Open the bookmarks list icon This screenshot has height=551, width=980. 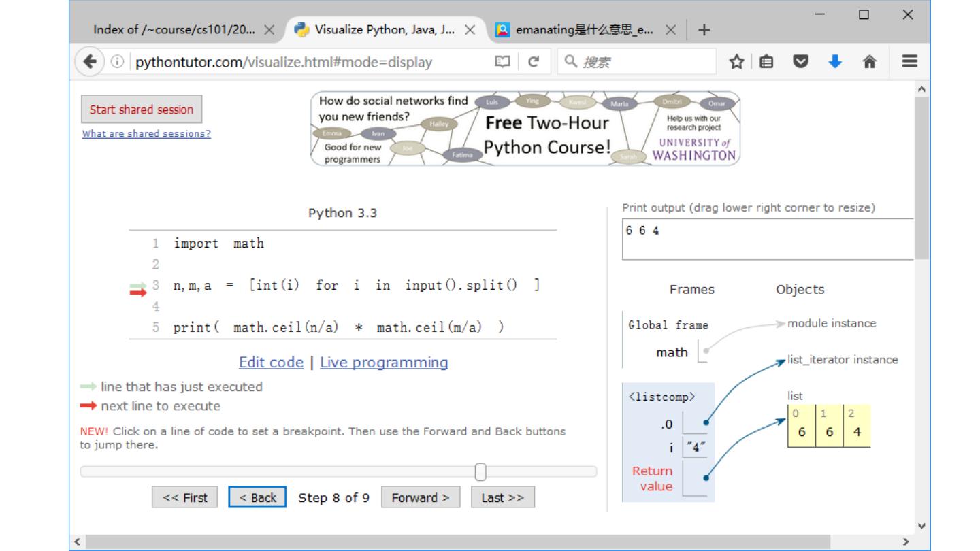[766, 62]
